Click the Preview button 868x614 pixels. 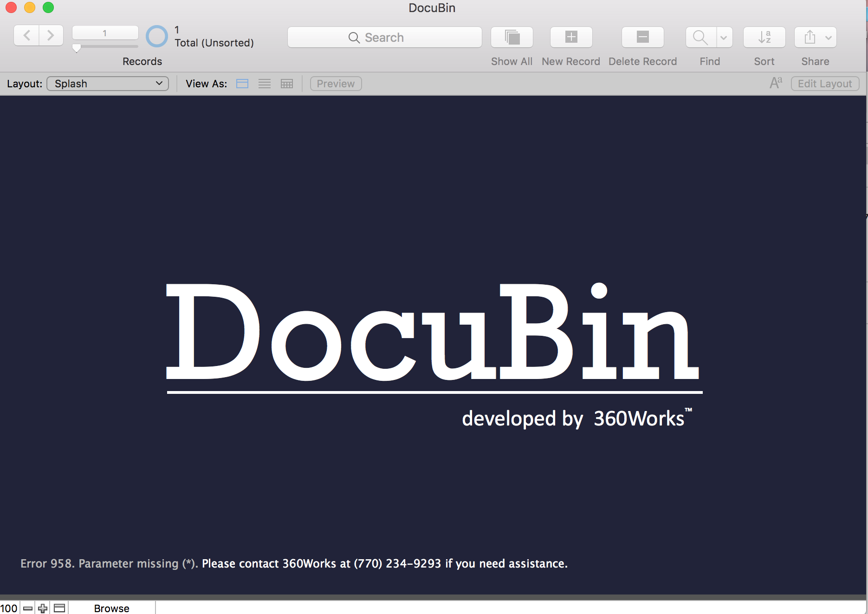click(336, 84)
